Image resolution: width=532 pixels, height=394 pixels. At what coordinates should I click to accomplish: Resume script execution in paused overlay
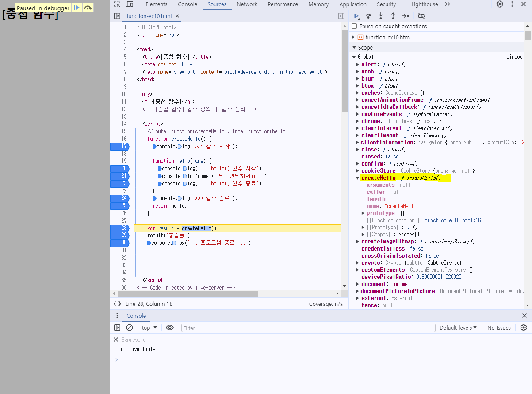click(77, 8)
